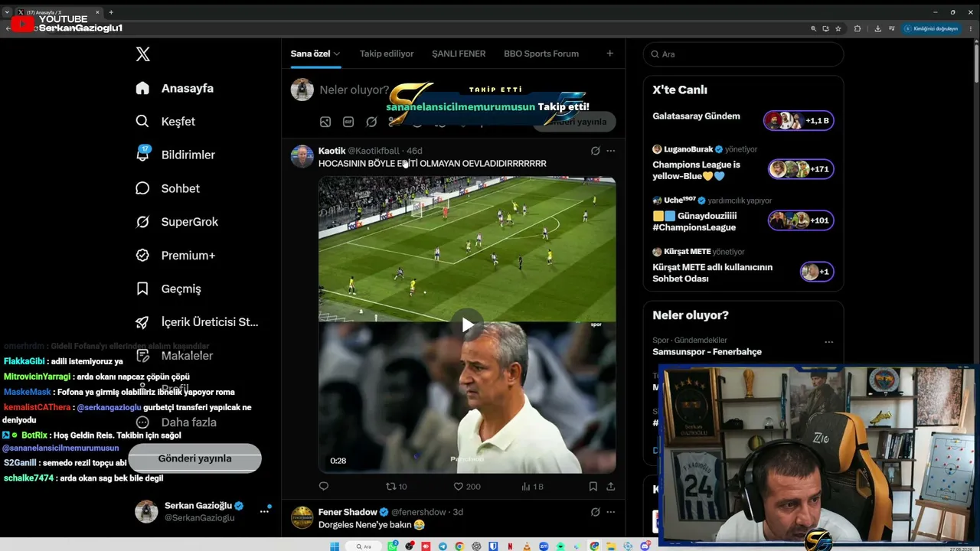This screenshot has width=980, height=551.
Task: Click the 46d timestamp on Kaotik's post
Action: pos(414,151)
